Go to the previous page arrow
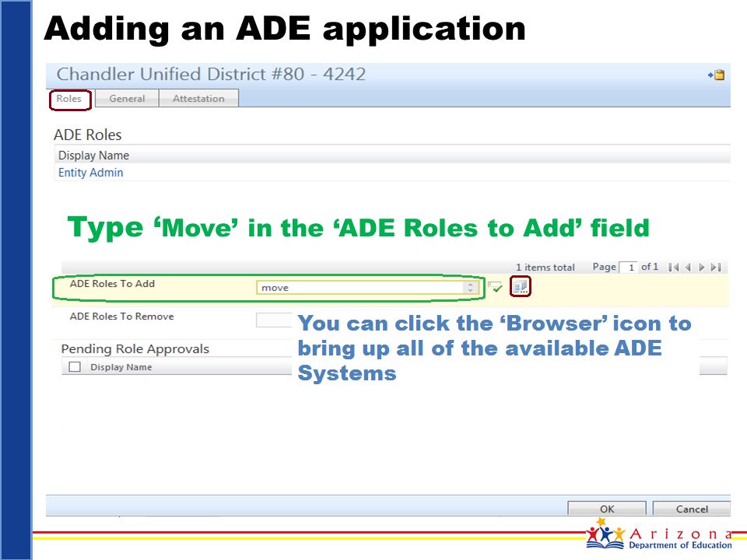 point(687,267)
